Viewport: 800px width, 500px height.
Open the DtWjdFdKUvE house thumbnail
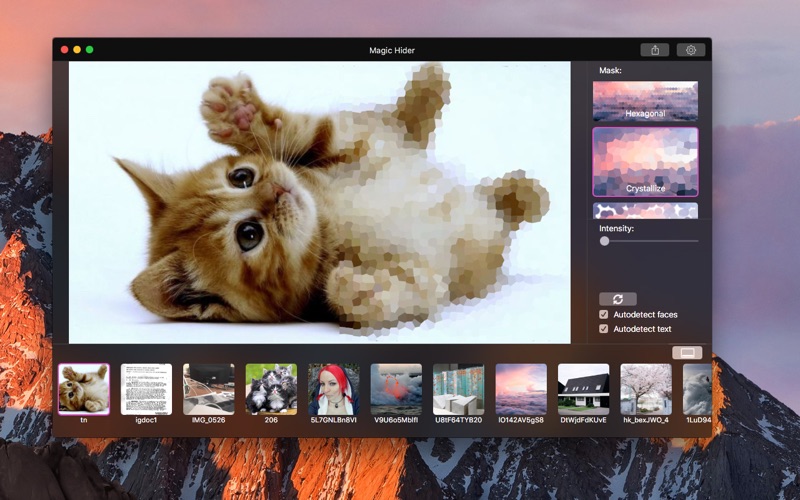tap(583, 389)
